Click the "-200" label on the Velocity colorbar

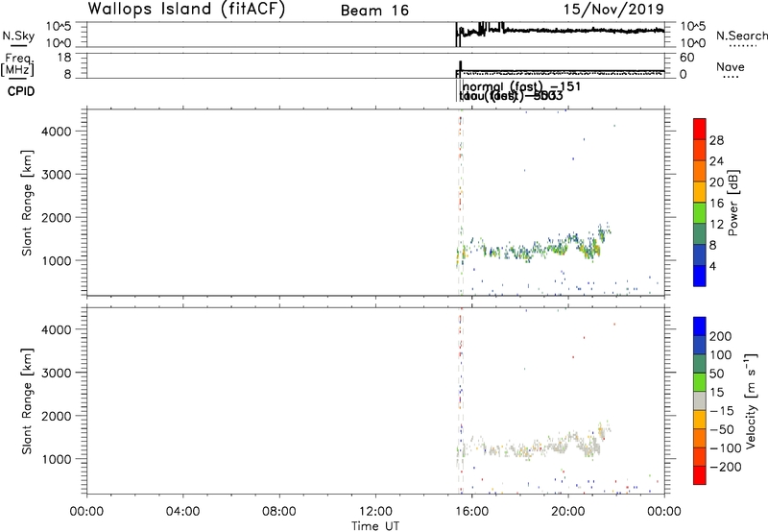click(726, 467)
